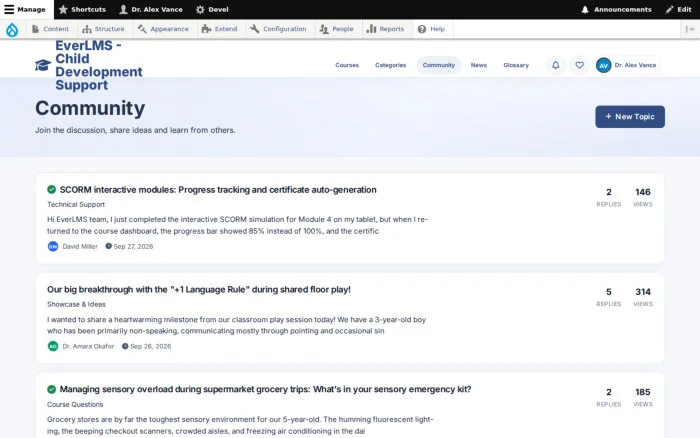Open Announcements bell in admin toolbar
The image size is (700, 438).
616,9
